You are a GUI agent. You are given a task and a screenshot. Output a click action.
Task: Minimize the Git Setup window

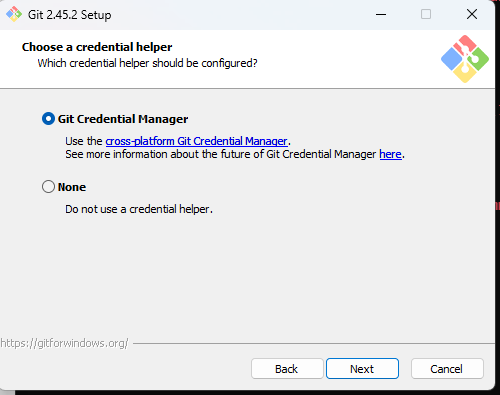[381, 14]
